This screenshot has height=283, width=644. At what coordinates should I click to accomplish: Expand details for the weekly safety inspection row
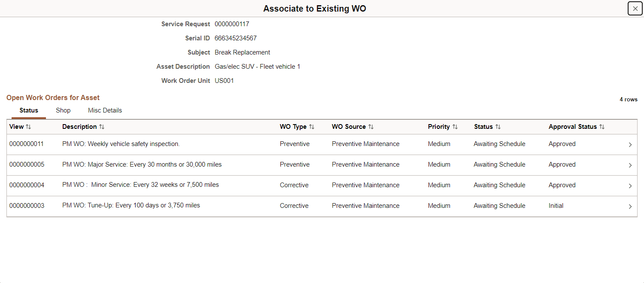pos(630,145)
